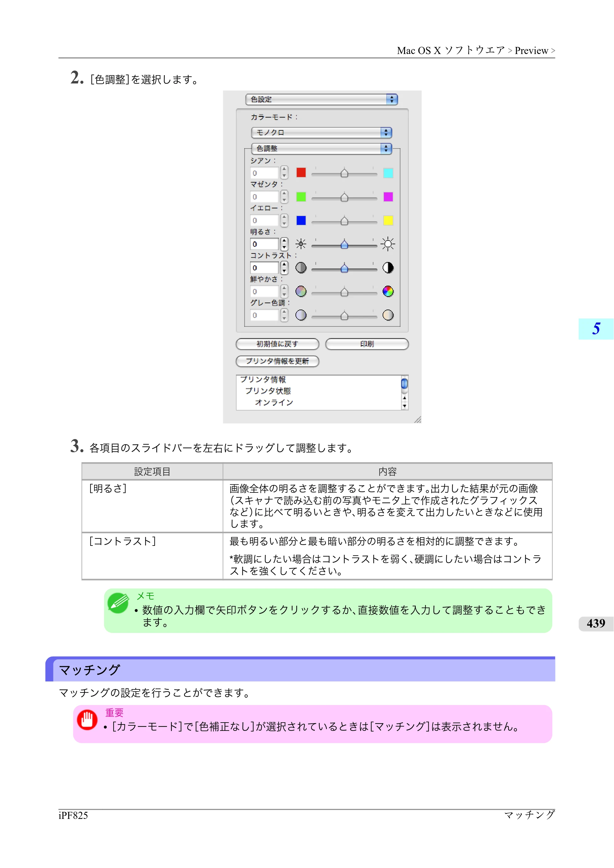This screenshot has width=614, height=868.
Task: Click the 初期値に戻す button
Action: pos(277,344)
